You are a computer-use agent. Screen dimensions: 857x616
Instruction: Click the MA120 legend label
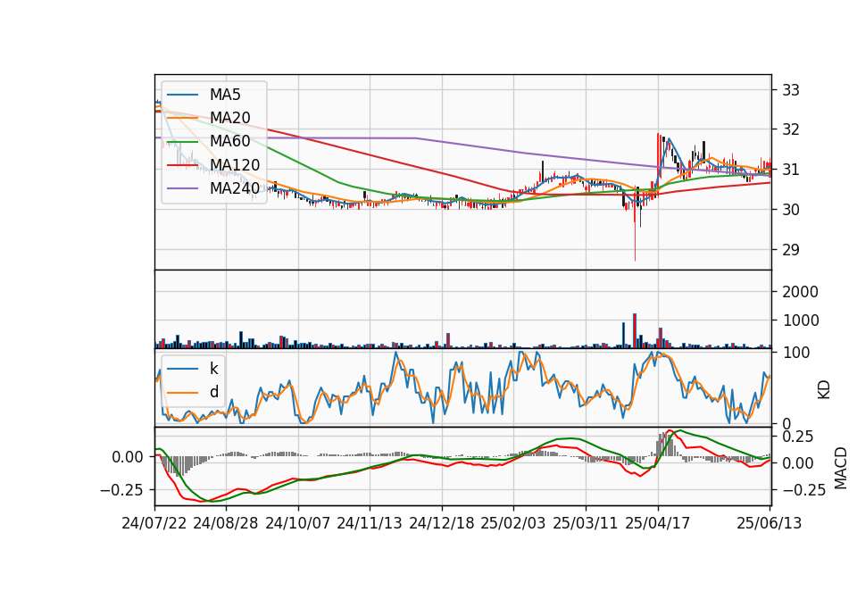(235, 164)
